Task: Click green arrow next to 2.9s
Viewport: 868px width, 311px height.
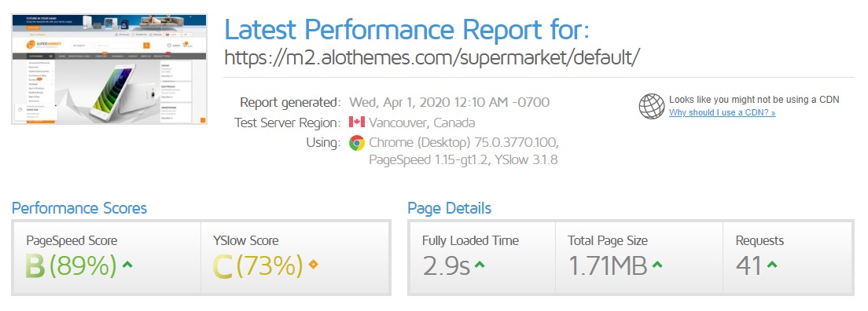Action: point(480,265)
